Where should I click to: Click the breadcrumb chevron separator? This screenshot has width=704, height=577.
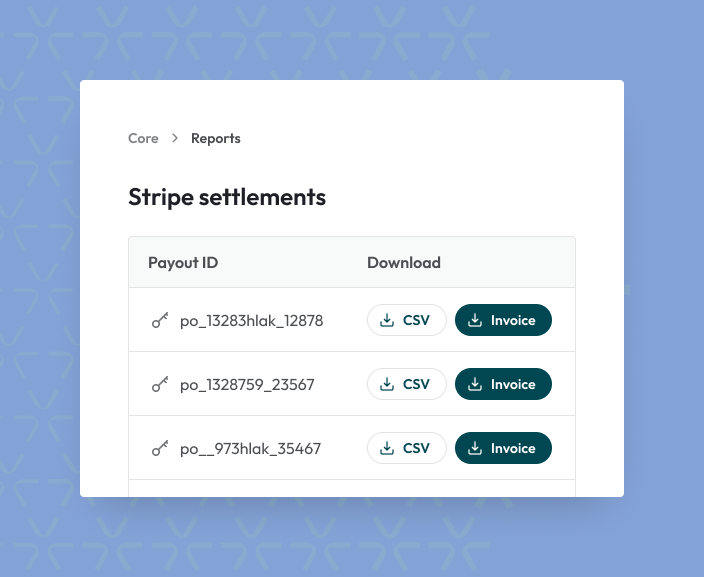pos(175,139)
